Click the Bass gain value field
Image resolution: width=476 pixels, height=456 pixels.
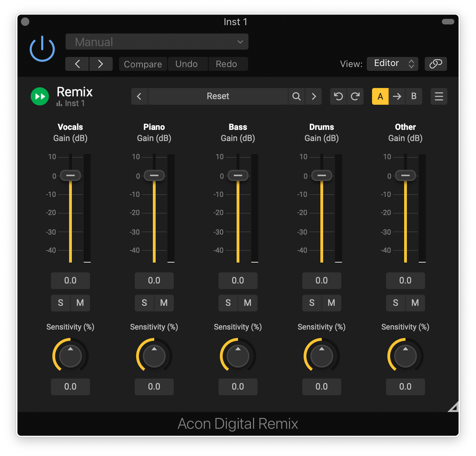coord(238,281)
